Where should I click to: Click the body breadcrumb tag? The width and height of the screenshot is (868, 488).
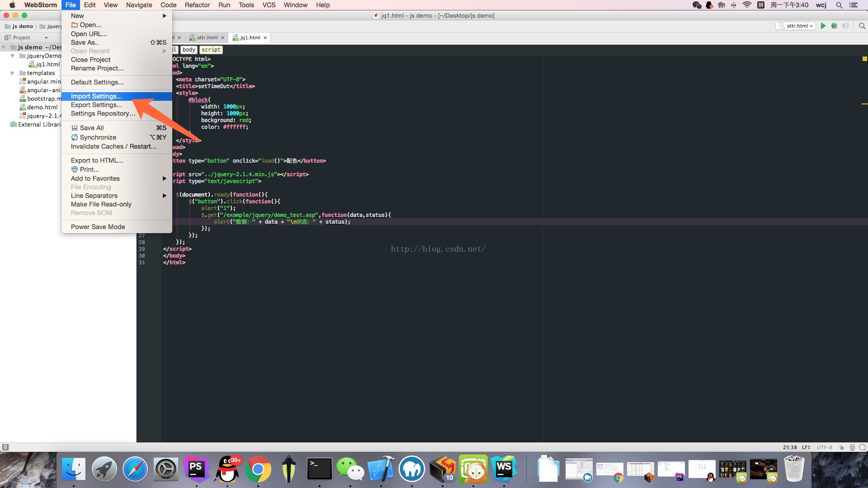(189, 50)
